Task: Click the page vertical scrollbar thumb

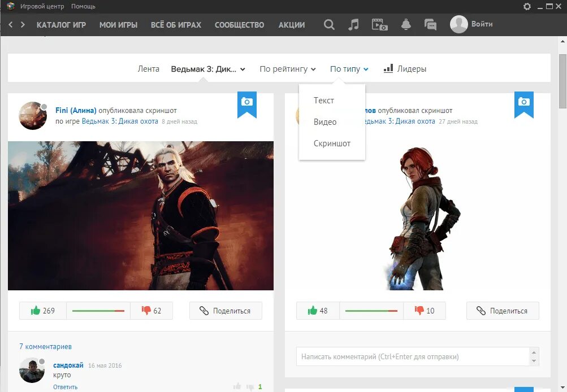Action: (x=562, y=81)
